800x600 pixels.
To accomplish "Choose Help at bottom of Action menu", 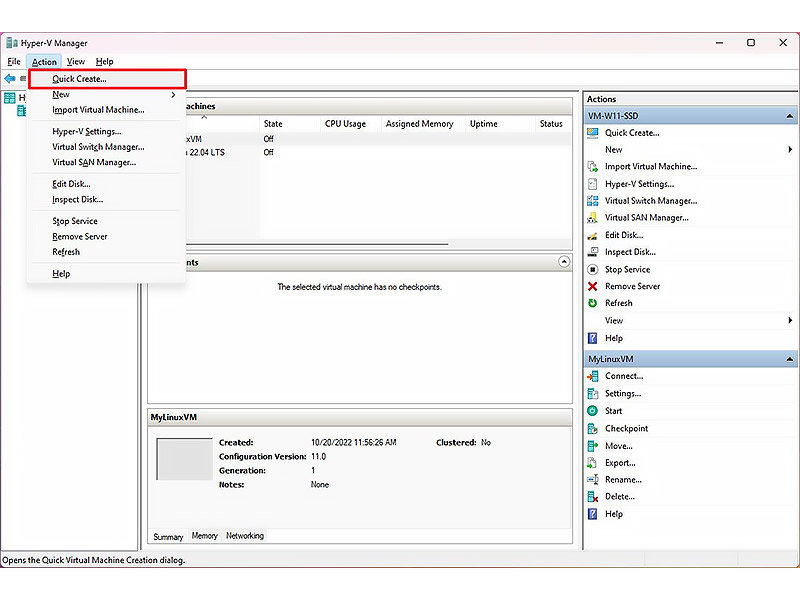I will tap(106, 274).
